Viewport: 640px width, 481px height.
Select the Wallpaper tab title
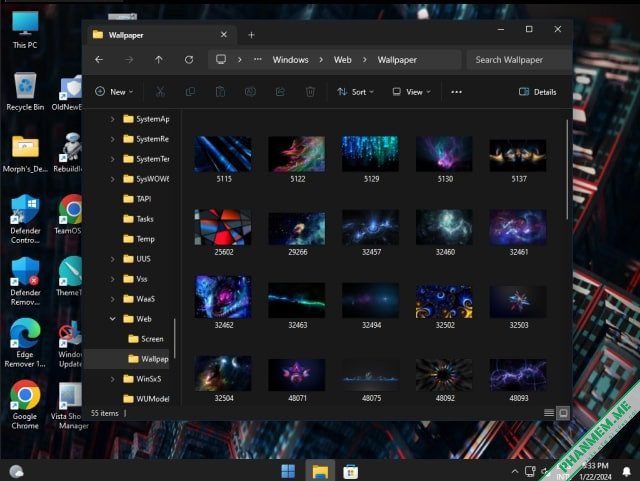point(126,35)
